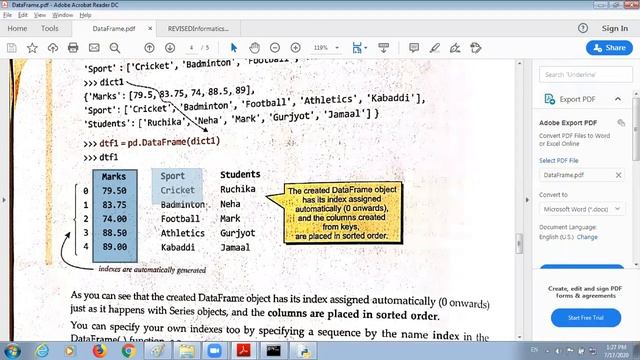Open the File menu
The width and height of the screenshot is (640, 360).
[7, 15]
